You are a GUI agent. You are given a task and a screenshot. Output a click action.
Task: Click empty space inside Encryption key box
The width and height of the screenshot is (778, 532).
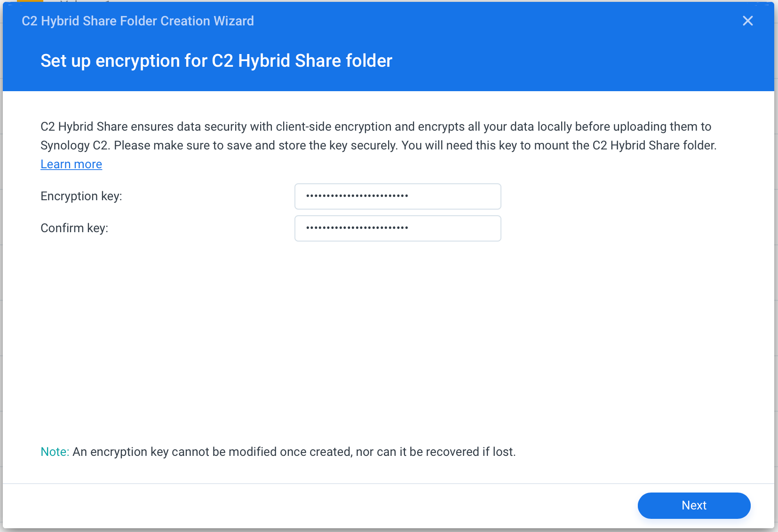(454, 196)
